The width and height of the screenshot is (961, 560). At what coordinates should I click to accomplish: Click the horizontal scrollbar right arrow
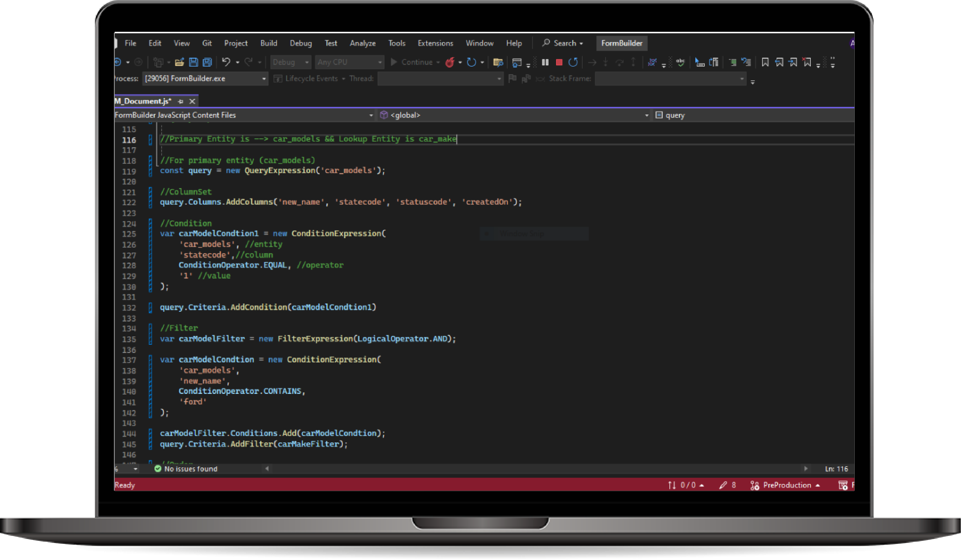[x=806, y=468]
